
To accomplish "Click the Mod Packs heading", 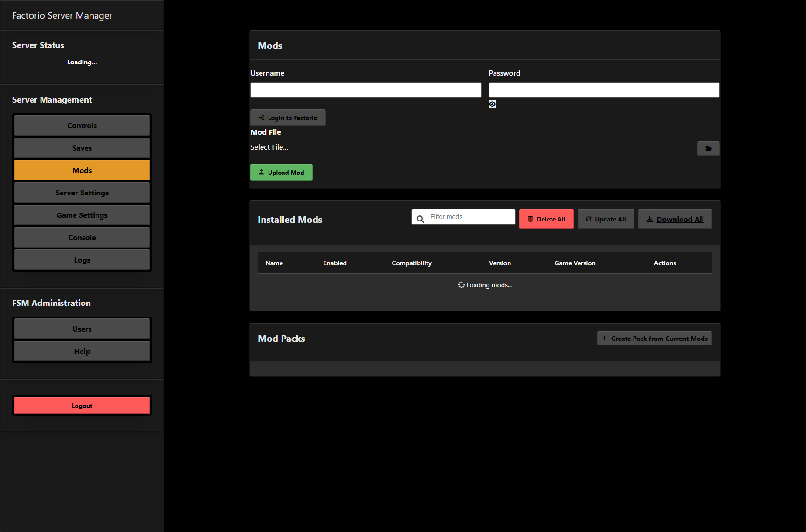I will [x=282, y=339].
